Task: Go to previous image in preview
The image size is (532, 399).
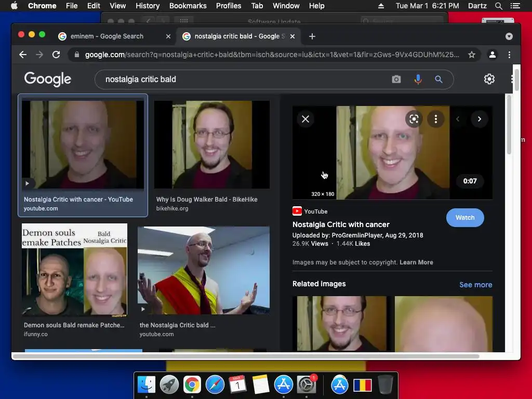Action: [x=458, y=119]
